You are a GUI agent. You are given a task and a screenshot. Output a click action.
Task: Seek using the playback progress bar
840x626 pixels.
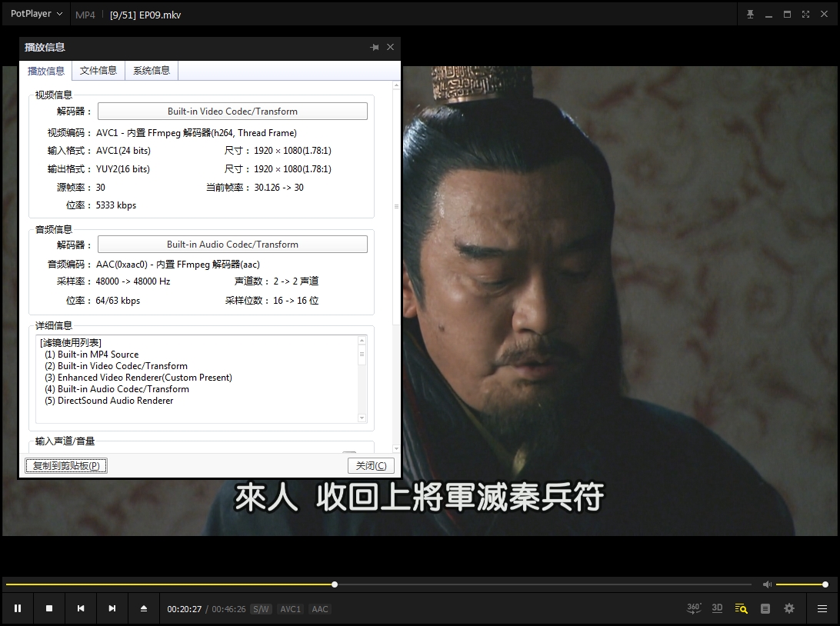click(x=378, y=584)
